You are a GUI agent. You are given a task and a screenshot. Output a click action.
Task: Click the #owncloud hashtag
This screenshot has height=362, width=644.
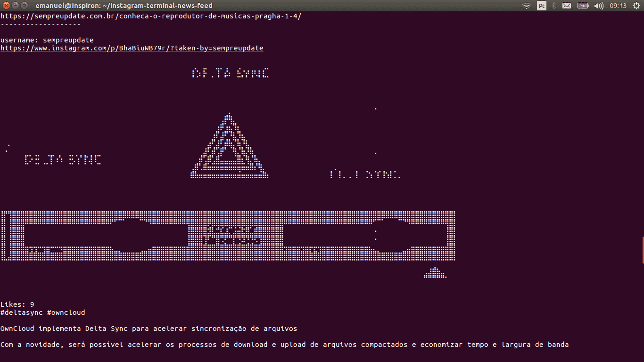66,313
